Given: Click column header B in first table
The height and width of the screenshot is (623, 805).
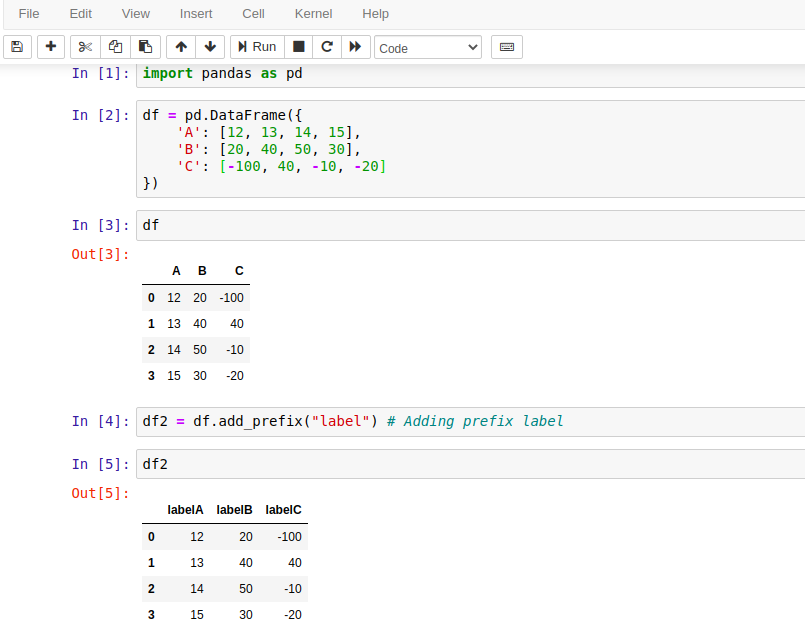Looking at the screenshot, I should click(202, 271).
